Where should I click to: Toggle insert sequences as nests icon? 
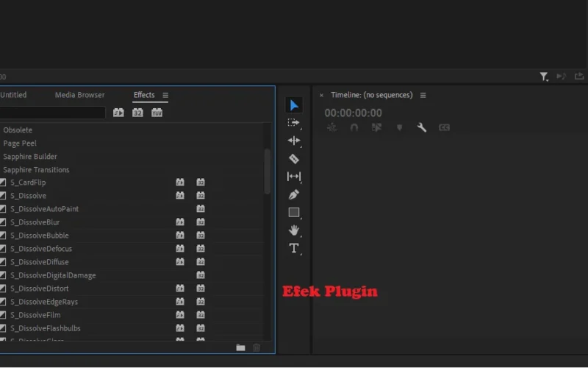pyautogui.click(x=332, y=127)
